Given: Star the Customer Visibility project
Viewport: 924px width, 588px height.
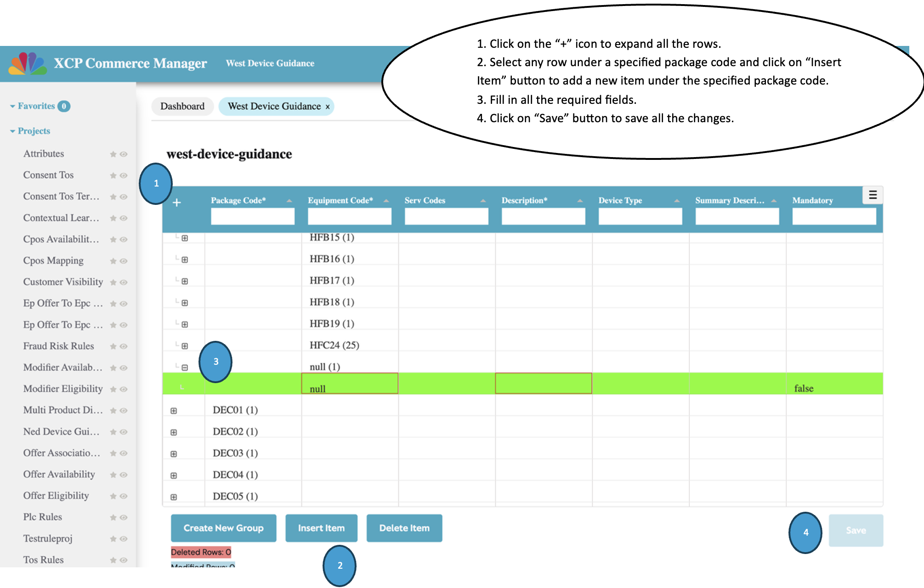Looking at the screenshot, I should point(113,283).
